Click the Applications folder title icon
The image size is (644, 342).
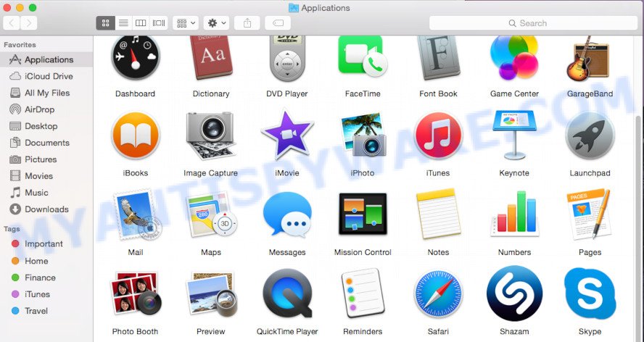(x=293, y=8)
